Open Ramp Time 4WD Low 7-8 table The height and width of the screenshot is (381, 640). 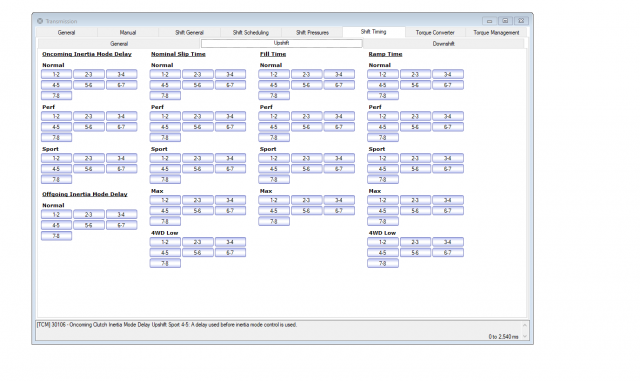[382, 263]
